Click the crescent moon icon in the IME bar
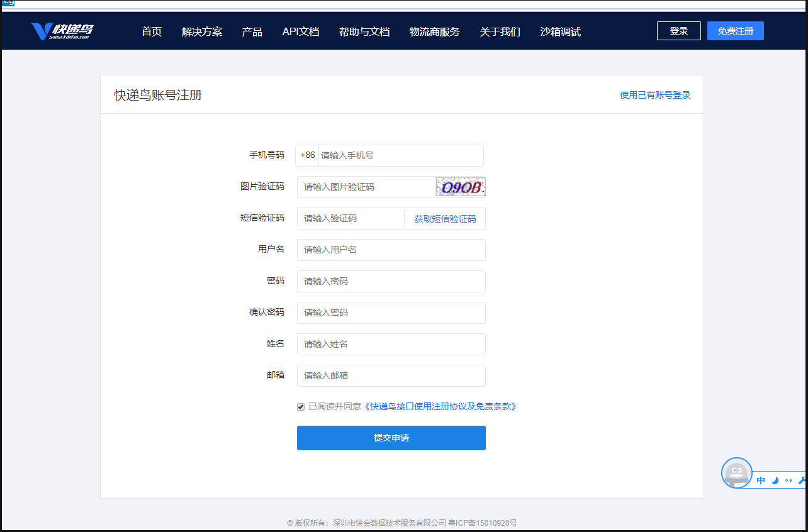 point(775,480)
